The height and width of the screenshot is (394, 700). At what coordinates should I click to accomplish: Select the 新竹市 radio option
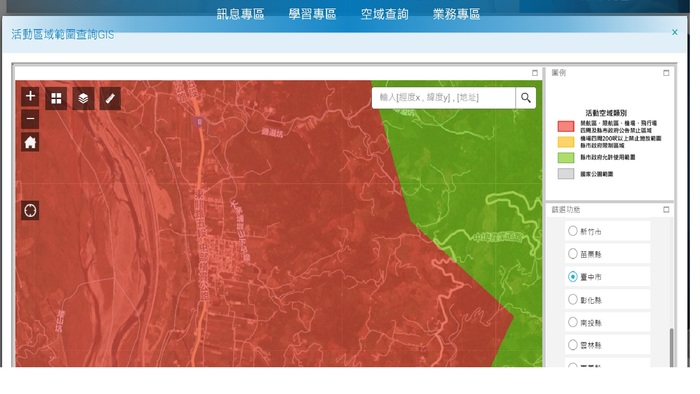click(x=573, y=231)
